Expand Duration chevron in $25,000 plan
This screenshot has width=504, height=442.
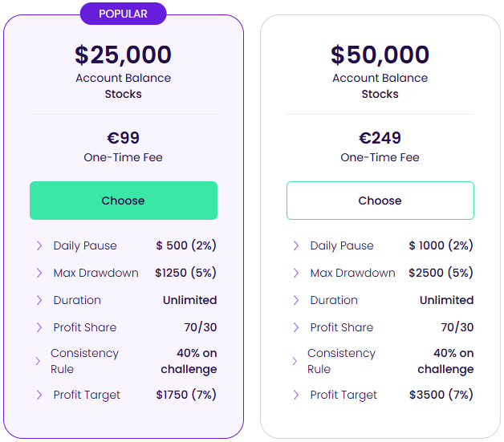tap(39, 300)
